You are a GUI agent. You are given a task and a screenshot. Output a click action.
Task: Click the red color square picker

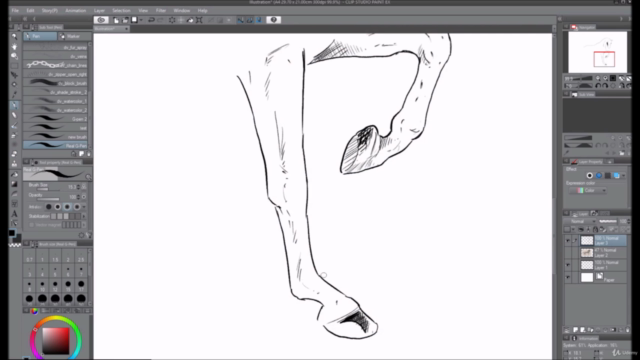point(56,340)
